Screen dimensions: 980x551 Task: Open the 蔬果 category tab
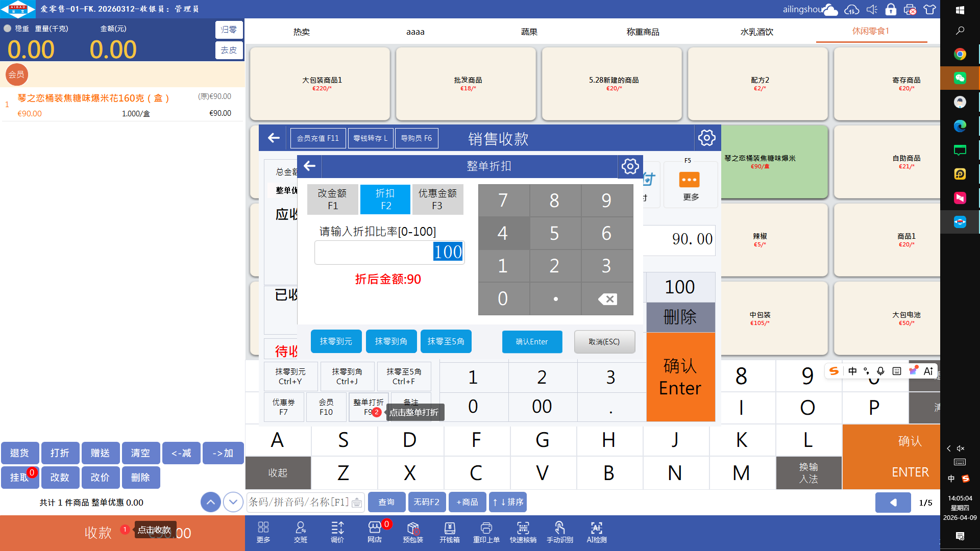click(x=529, y=32)
